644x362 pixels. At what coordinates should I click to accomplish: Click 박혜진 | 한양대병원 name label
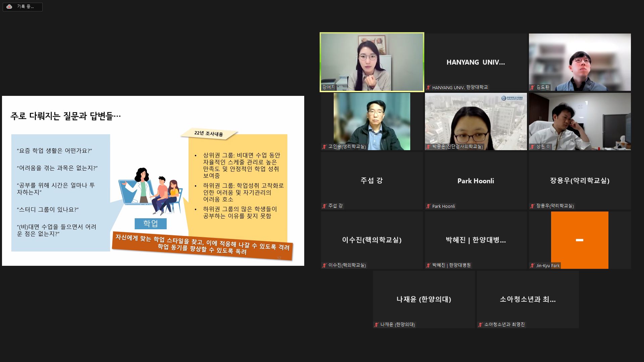(x=451, y=265)
